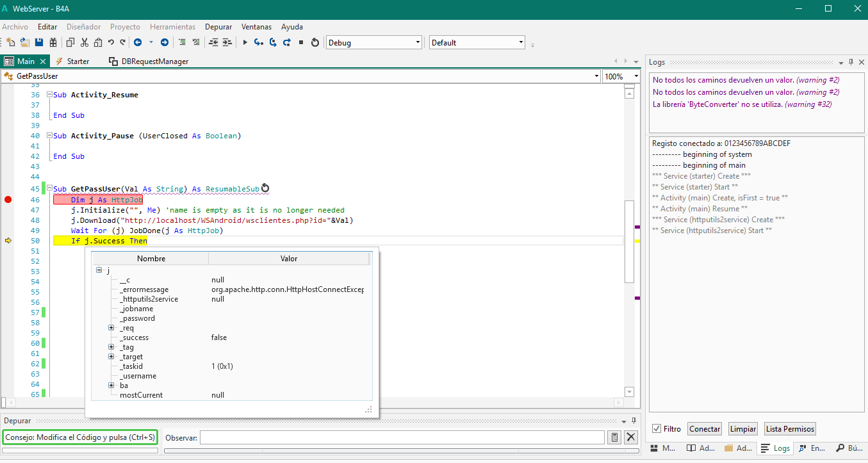This screenshot has width=868, height=463.
Task: Click the editor vertical scrollbar down arrow
Action: (x=629, y=392)
